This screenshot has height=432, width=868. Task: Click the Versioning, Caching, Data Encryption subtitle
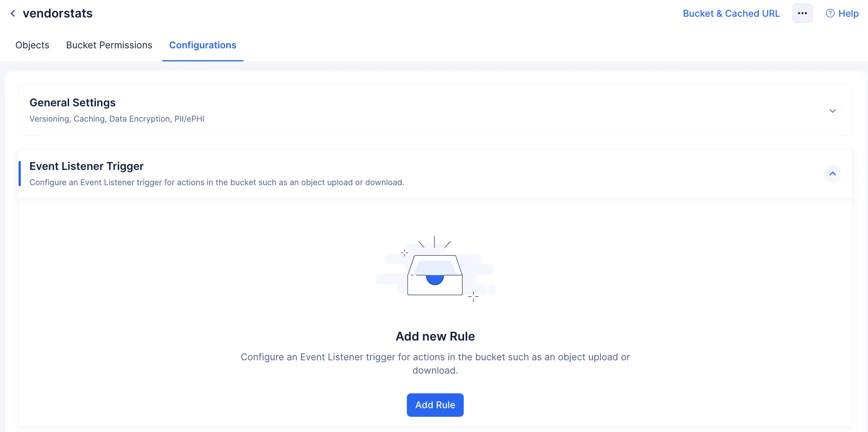click(117, 119)
